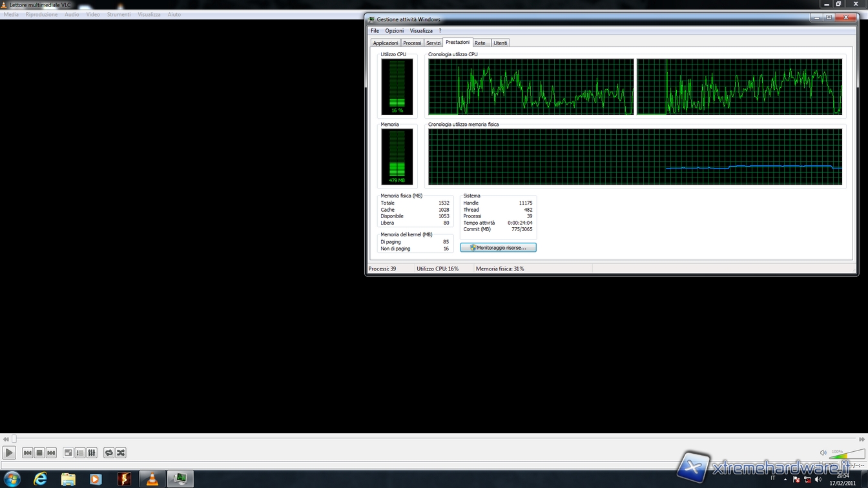Switch to the Rete tab

tap(480, 43)
